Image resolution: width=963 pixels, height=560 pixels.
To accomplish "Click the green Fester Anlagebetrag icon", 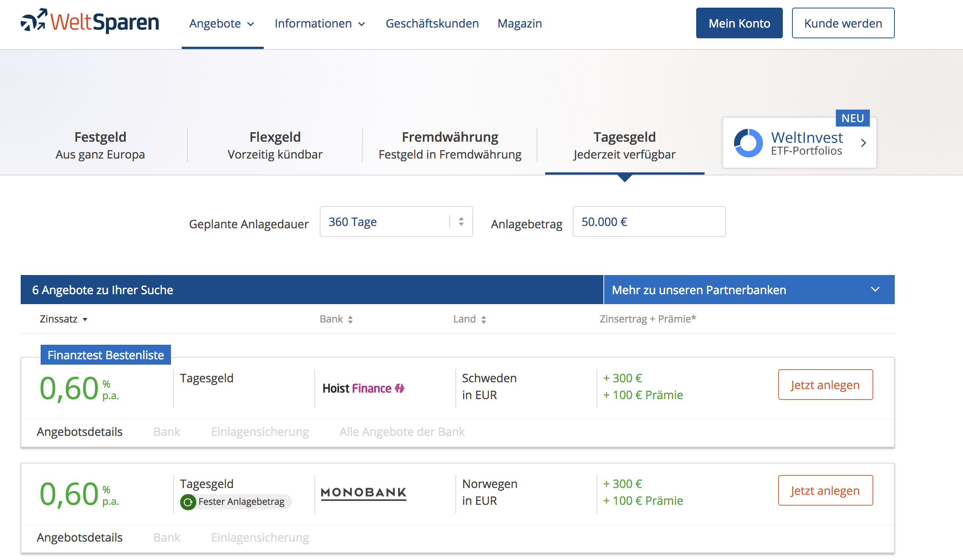I will tap(188, 502).
